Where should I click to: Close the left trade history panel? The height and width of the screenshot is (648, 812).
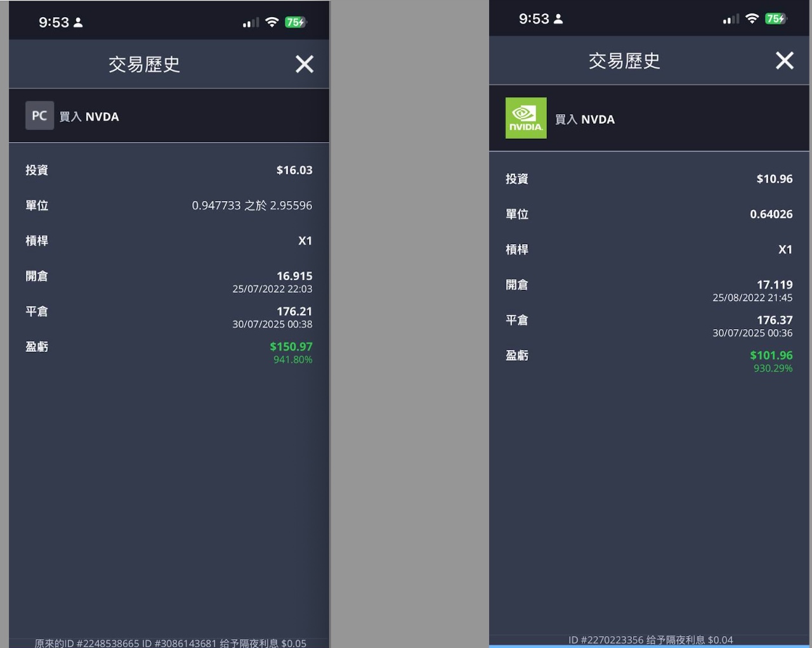pos(304,64)
